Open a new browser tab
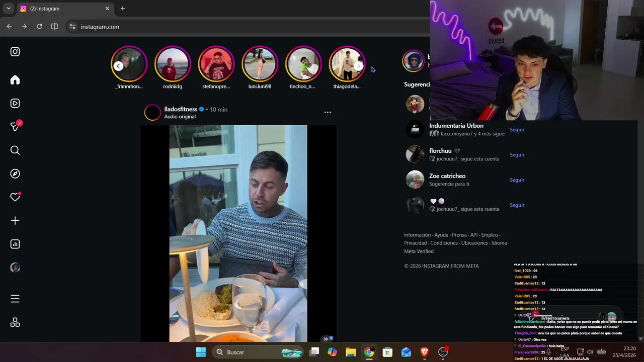Viewport: 644px width, 362px height. click(122, 9)
